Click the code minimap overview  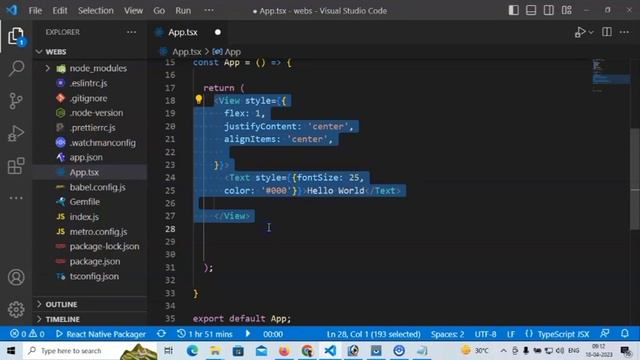point(610,76)
